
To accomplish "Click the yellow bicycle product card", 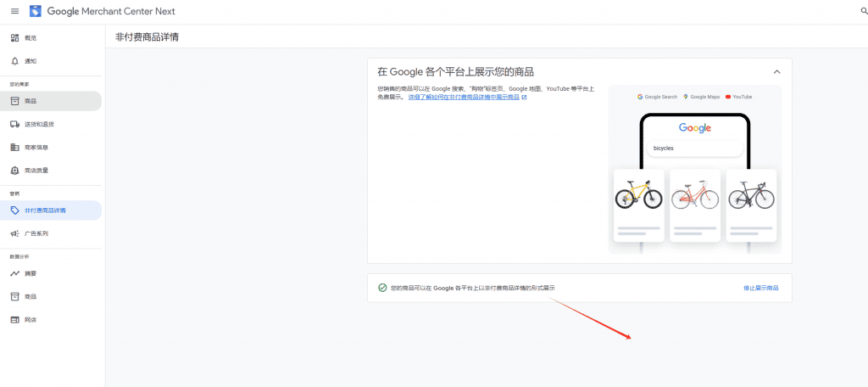I will (x=639, y=205).
